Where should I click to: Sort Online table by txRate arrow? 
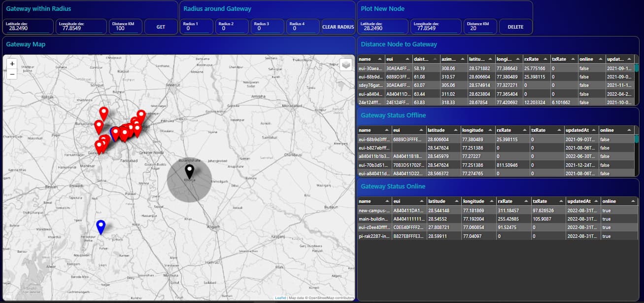pos(560,201)
